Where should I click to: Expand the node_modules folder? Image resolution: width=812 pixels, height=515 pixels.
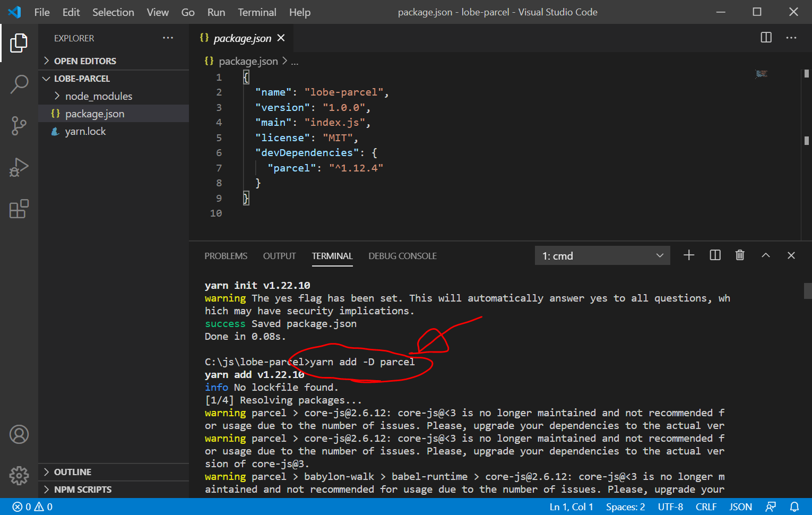pyautogui.click(x=114, y=96)
